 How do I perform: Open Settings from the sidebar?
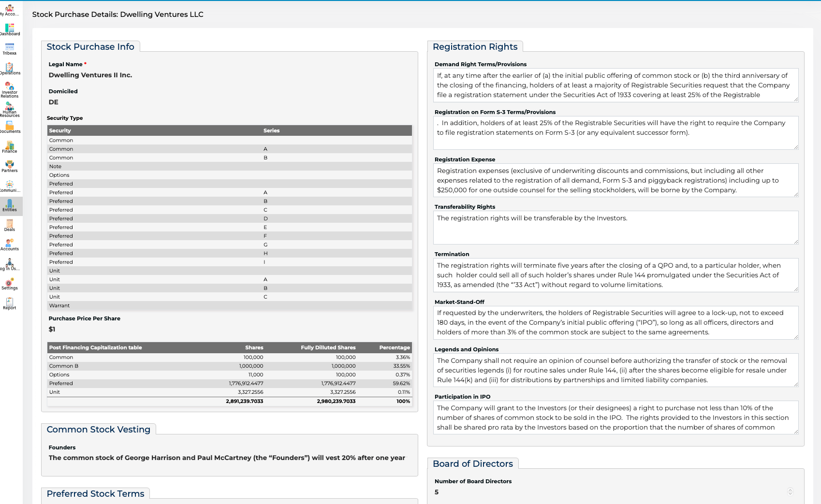coord(10,284)
